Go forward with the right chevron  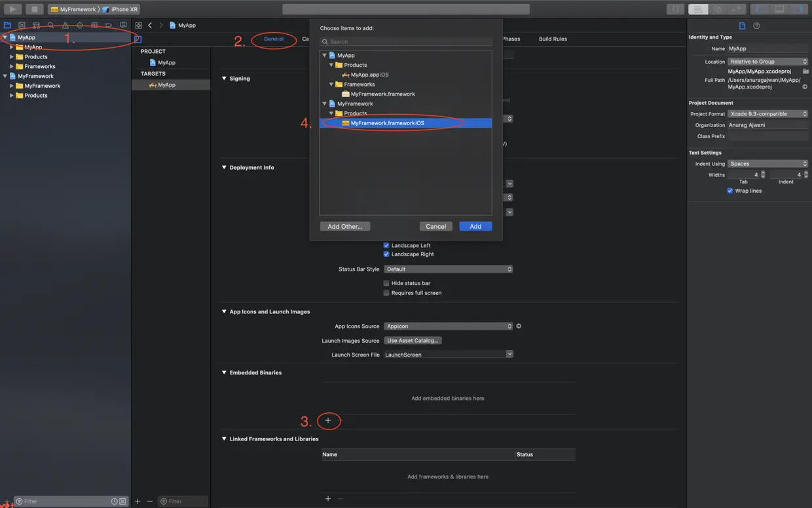coord(161,26)
